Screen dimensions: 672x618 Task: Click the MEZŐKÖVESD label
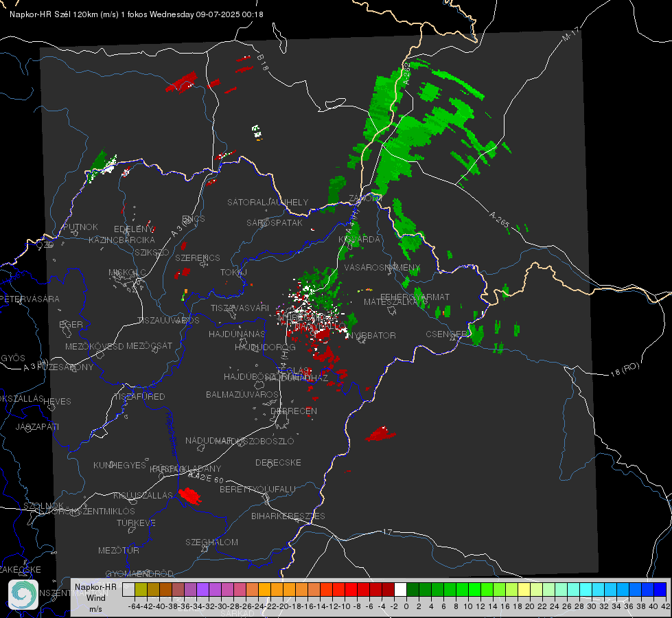94,346
